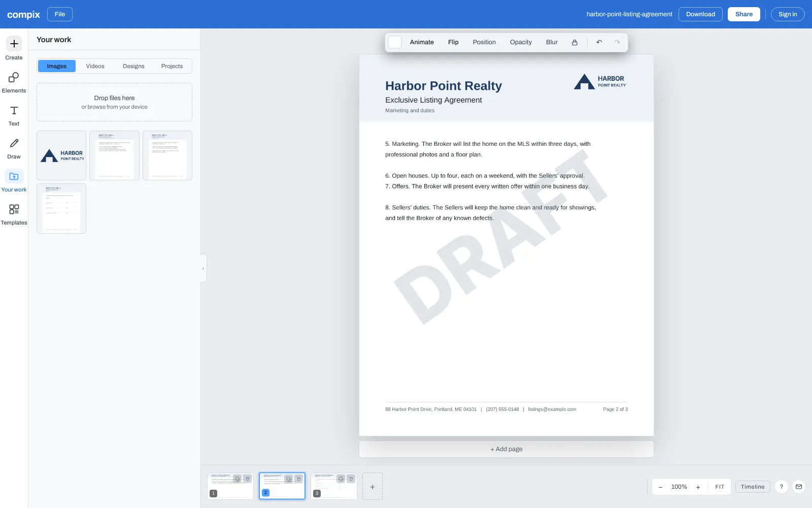Click the Harbor Point Realty heading on the canvas
The width and height of the screenshot is (812, 508).
[444, 86]
